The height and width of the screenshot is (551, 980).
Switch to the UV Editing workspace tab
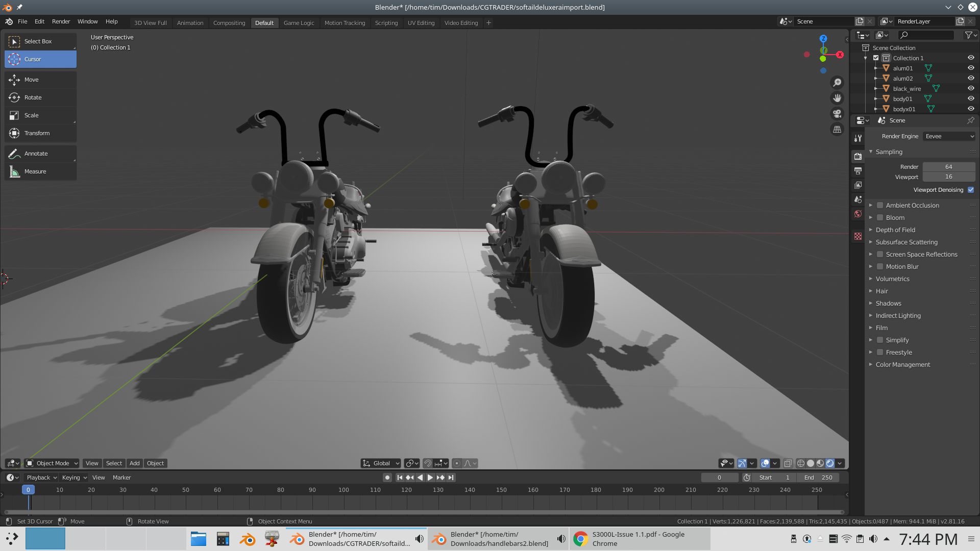421,23
